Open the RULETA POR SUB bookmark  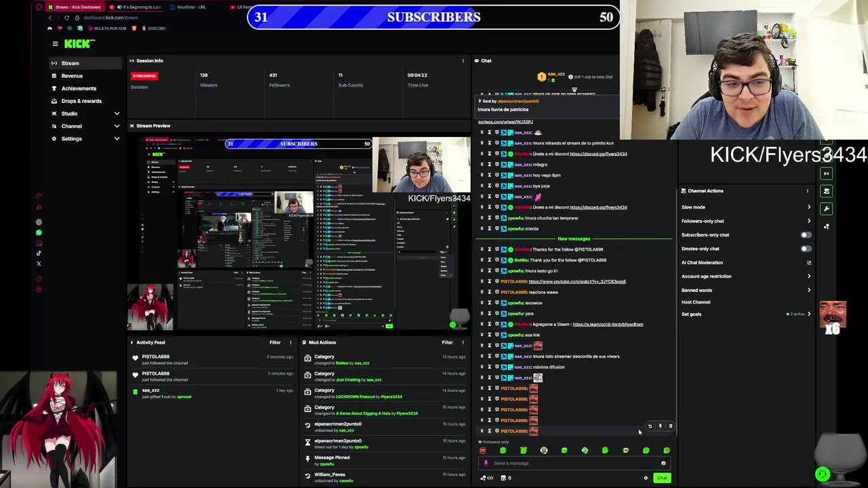(x=106, y=28)
